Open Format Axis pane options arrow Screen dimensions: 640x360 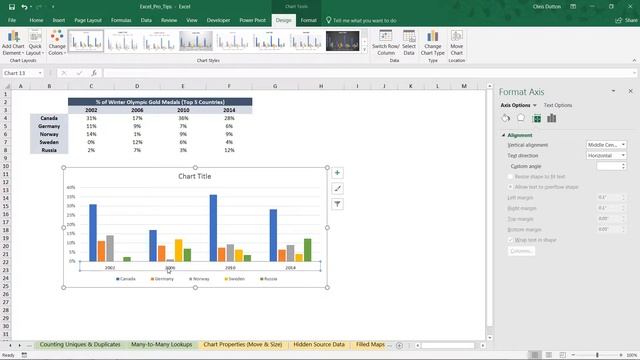click(613, 91)
